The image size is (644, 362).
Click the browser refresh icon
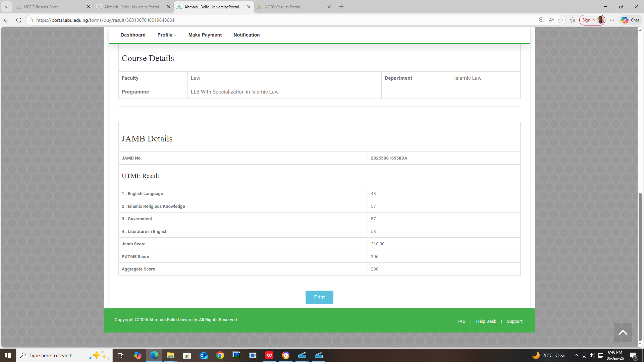click(19, 20)
